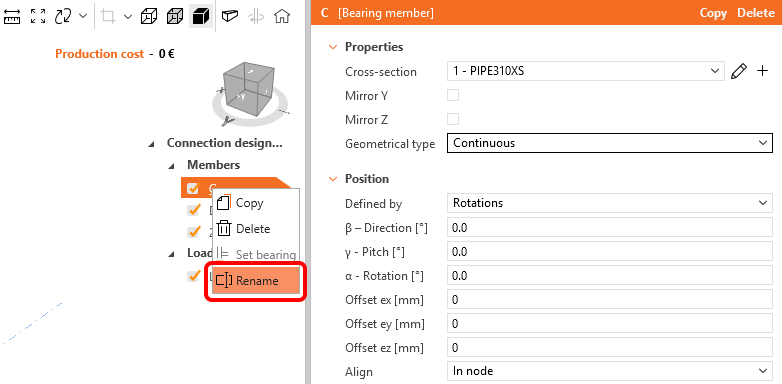This screenshot has width=782, height=384.
Task: Select the transparent cube view mode
Action: tap(175, 16)
